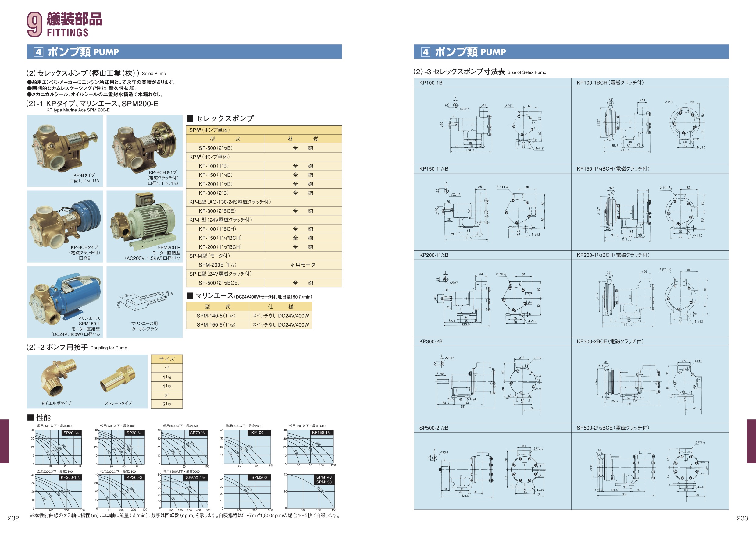
Task: Click the SP500-2 1/2 performance chart
Action: pyautogui.click(x=184, y=492)
